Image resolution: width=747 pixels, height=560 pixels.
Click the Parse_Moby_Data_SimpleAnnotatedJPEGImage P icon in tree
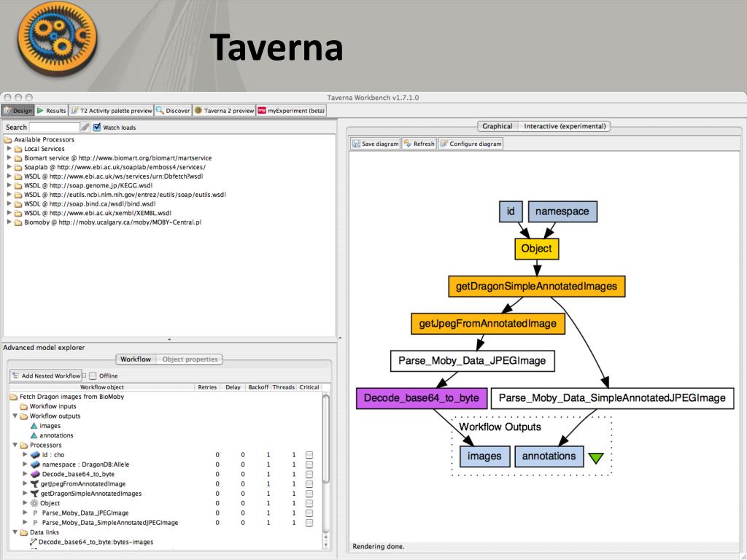pos(35,522)
